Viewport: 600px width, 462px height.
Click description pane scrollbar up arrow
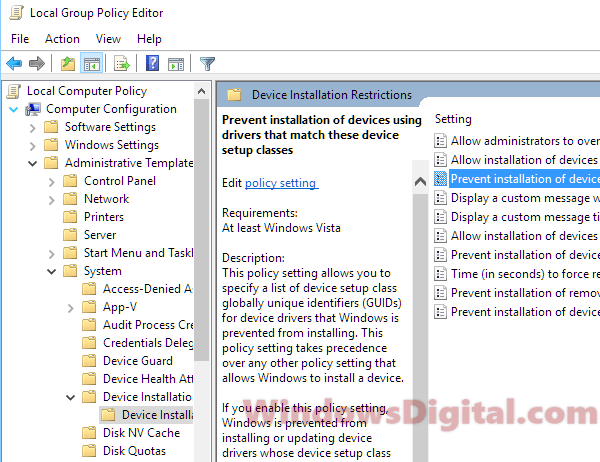tap(420, 181)
